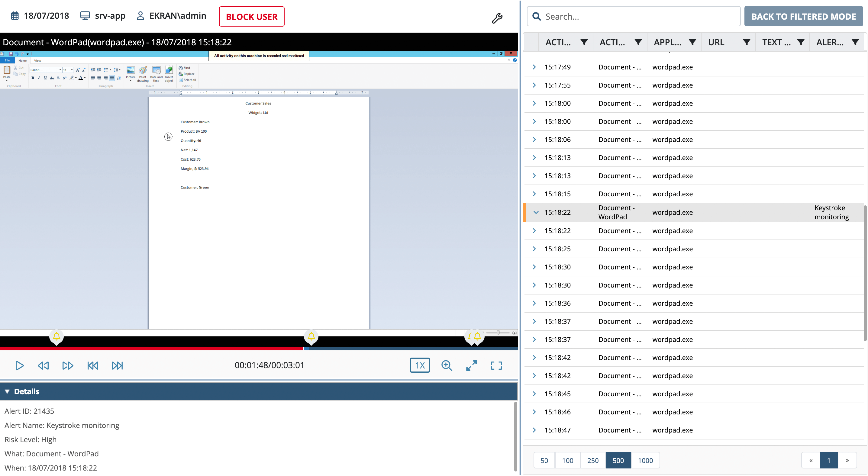Select 1X playback speed toggle
The height and width of the screenshot is (476, 868).
(x=420, y=365)
